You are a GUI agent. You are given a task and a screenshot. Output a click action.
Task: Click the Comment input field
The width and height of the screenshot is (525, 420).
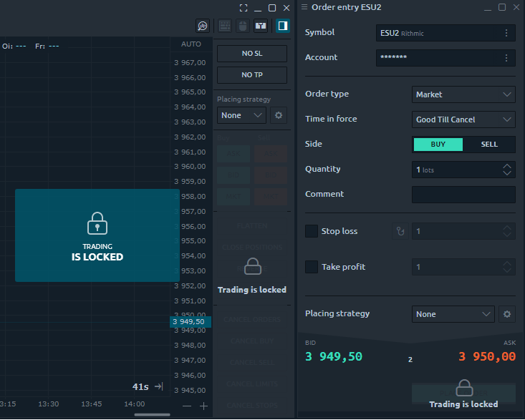463,195
